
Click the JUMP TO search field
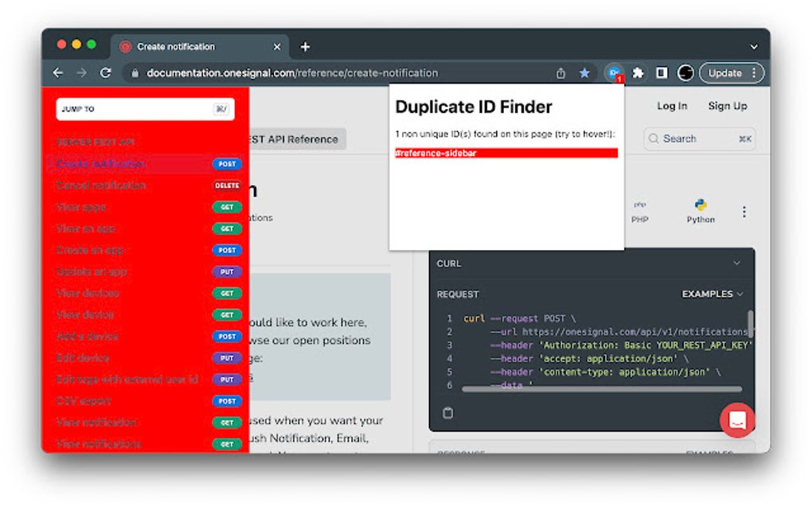pos(145,109)
